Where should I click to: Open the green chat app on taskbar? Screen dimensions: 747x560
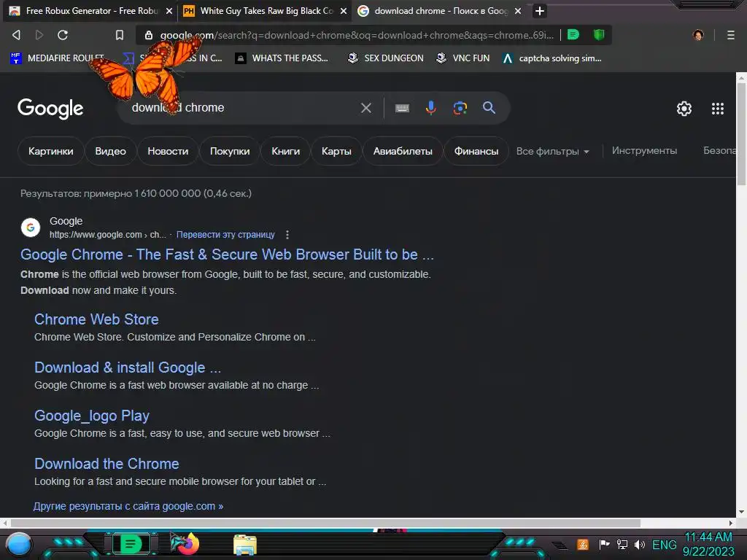(x=131, y=544)
